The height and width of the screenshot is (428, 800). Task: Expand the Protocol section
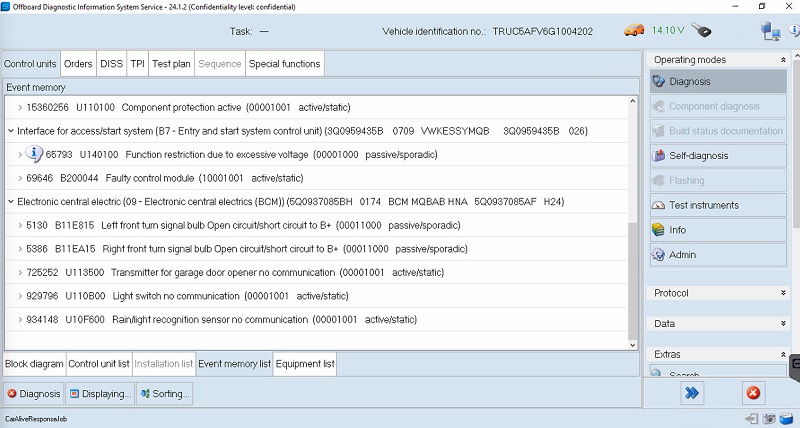tap(783, 293)
